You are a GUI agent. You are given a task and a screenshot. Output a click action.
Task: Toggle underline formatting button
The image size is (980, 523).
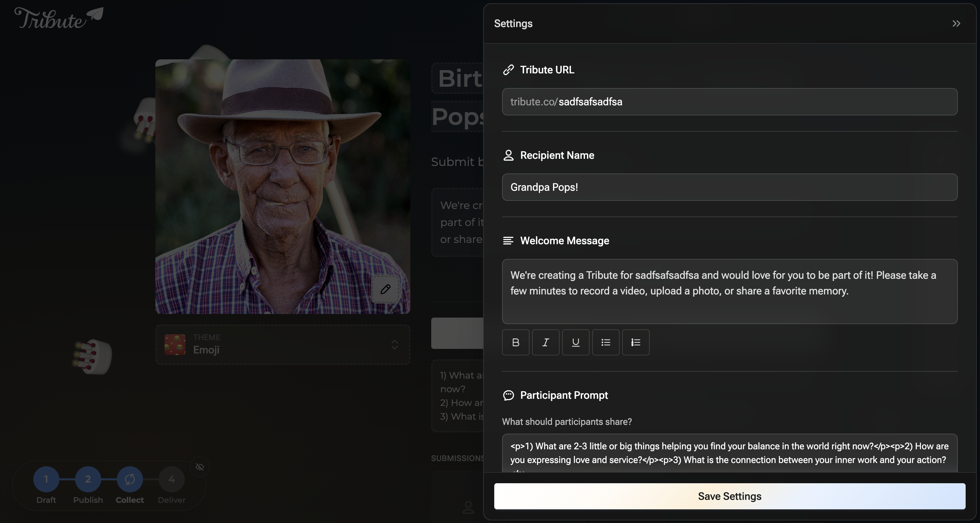pos(576,342)
